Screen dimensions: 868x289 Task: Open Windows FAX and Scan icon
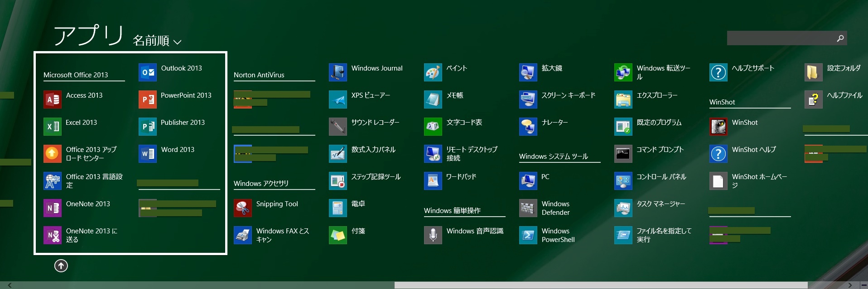(243, 235)
